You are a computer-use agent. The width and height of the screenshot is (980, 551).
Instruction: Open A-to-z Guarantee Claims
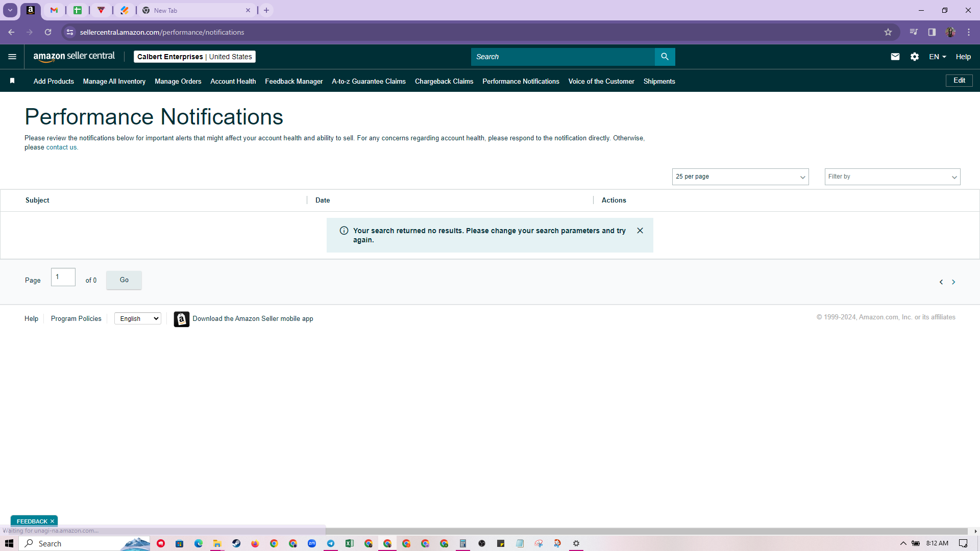(x=369, y=81)
